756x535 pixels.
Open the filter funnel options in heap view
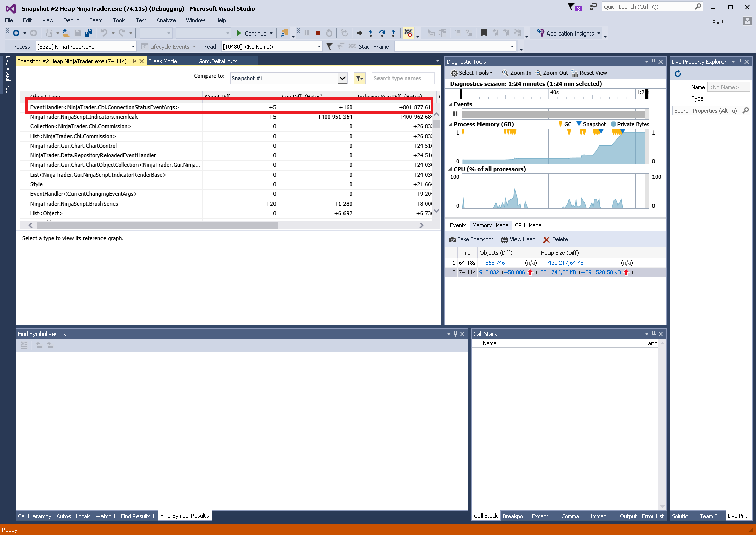[359, 78]
